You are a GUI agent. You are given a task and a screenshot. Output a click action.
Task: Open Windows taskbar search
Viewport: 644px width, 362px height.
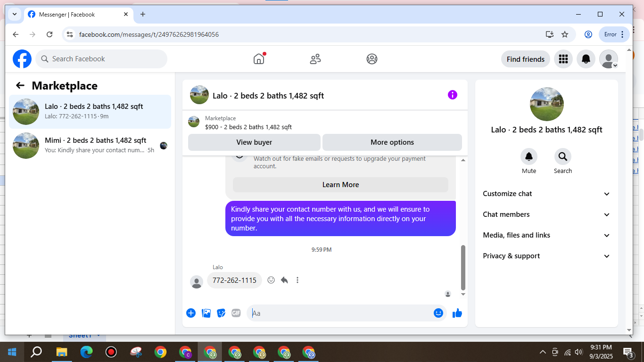click(36, 352)
